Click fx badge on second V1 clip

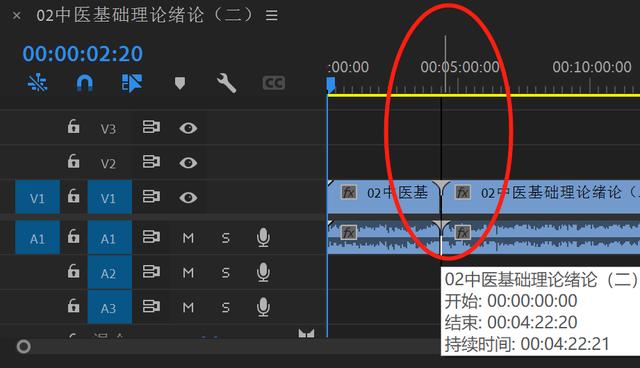pyautogui.click(x=463, y=192)
